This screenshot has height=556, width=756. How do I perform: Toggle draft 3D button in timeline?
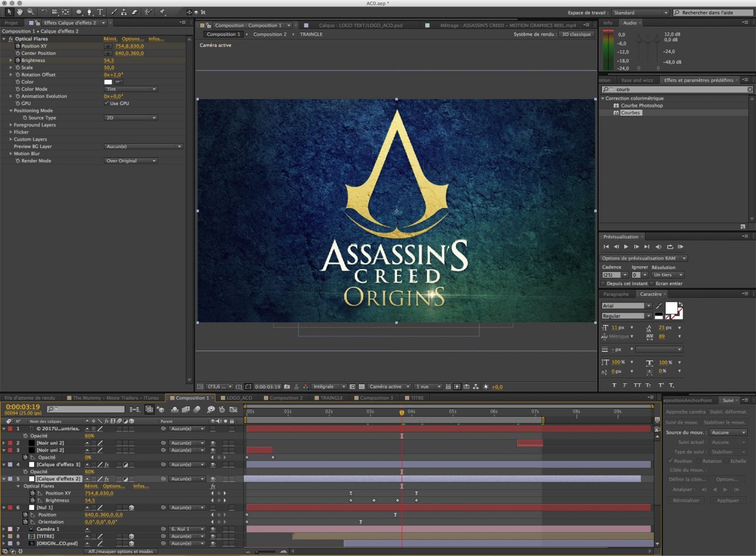click(161, 409)
